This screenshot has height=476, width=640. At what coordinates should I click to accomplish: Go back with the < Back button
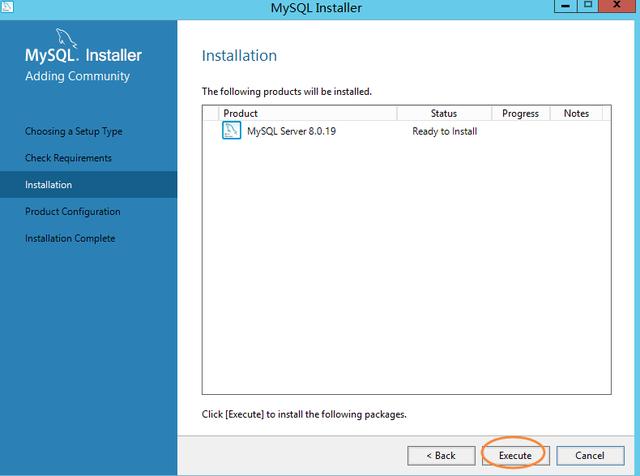click(x=441, y=455)
